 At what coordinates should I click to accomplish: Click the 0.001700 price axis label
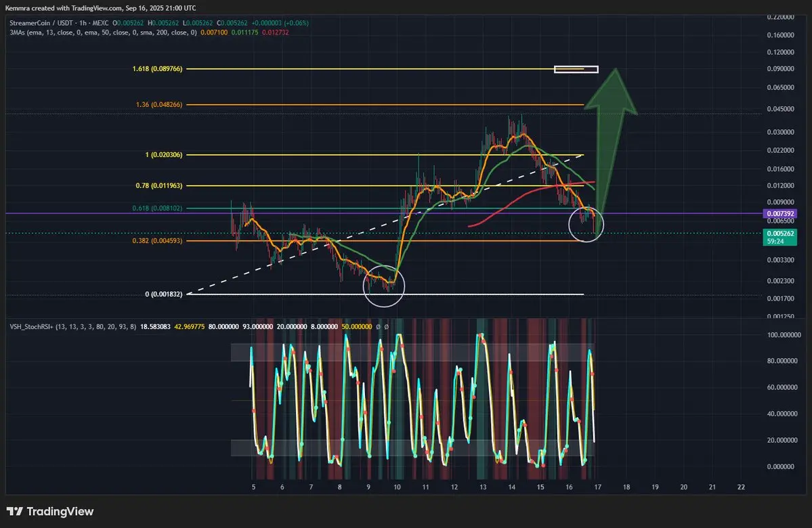click(x=780, y=298)
